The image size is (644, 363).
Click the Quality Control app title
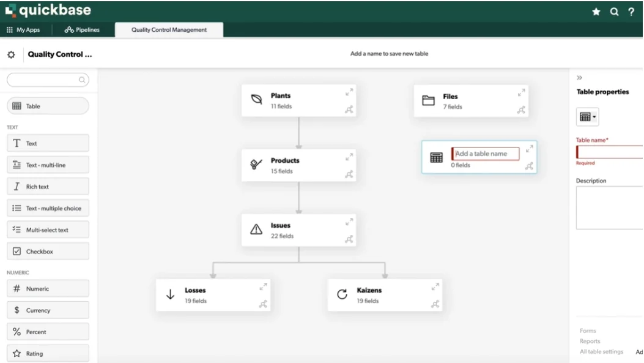pos(60,54)
